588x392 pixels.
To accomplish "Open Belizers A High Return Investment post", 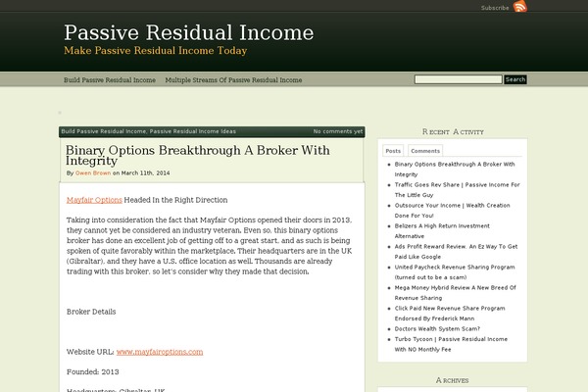I will click(x=442, y=231).
